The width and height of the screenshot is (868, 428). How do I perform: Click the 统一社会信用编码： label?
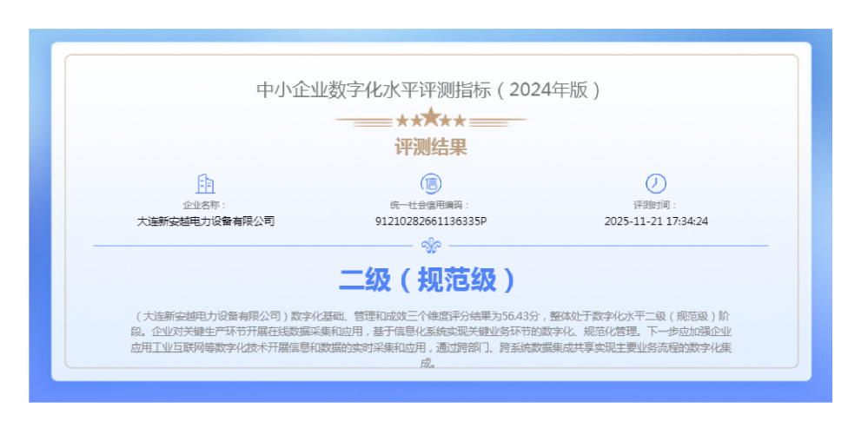pos(431,205)
